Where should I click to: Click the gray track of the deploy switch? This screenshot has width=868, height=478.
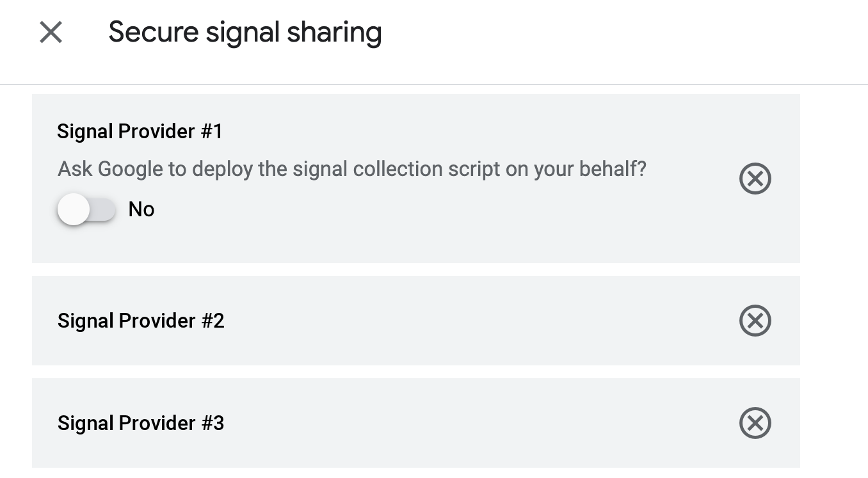(x=104, y=209)
